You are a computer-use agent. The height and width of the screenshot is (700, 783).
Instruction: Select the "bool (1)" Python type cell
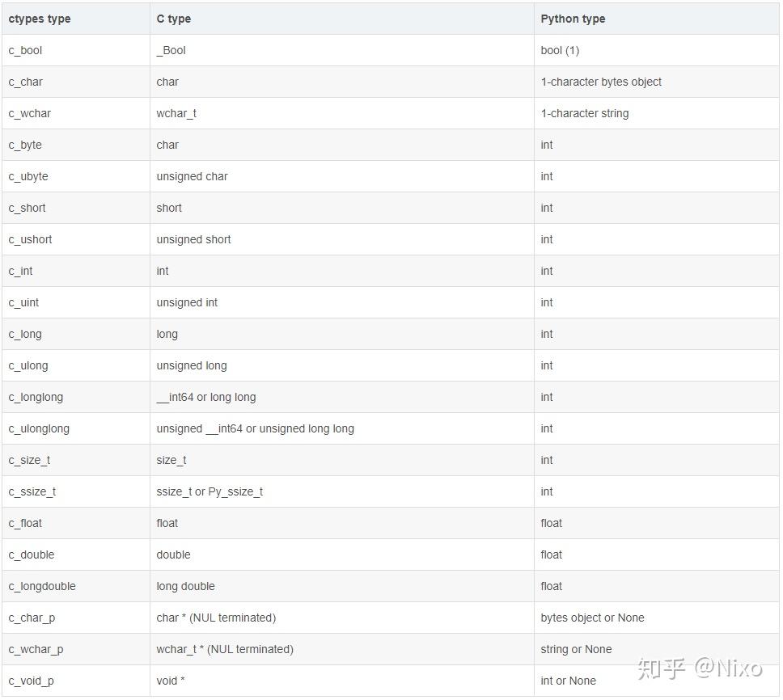tap(560, 50)
